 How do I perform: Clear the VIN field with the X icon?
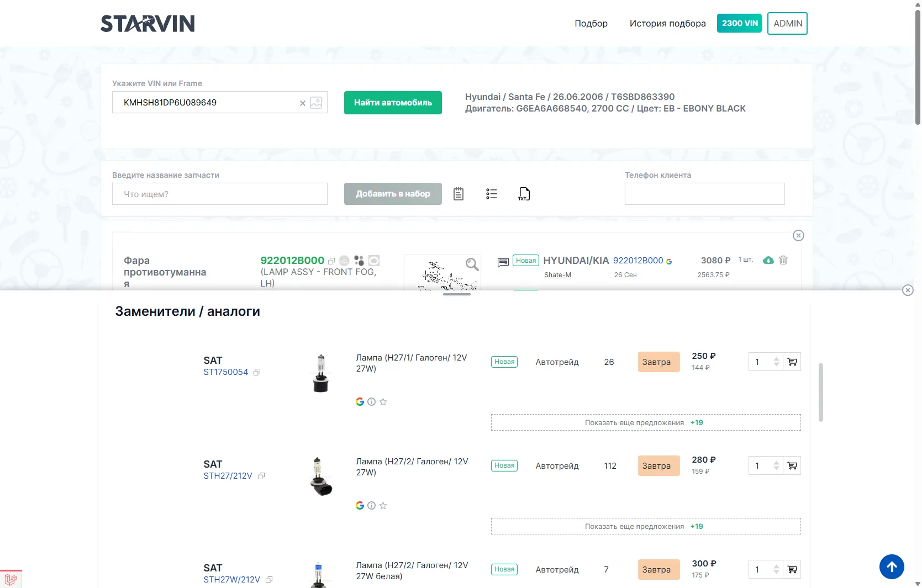point(303,103)
